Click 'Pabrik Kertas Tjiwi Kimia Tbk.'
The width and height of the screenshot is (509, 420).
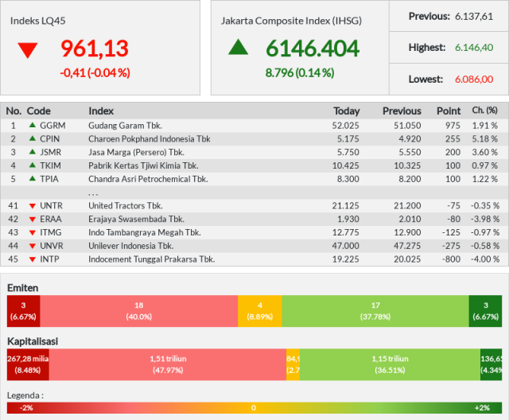click(x=143, y=165)
